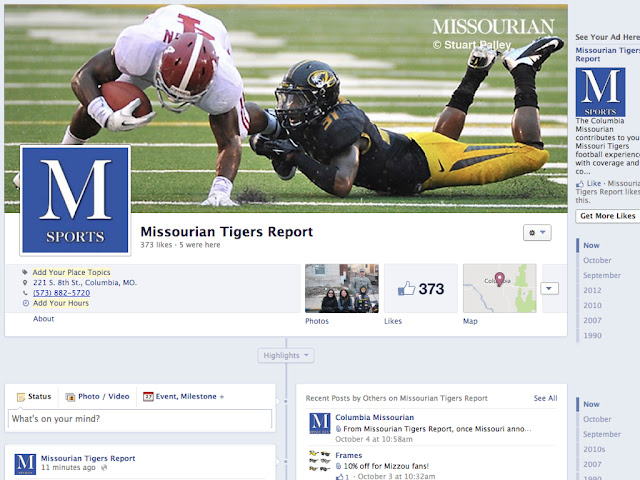Click the clock icon beside hours

click(25, 303)
